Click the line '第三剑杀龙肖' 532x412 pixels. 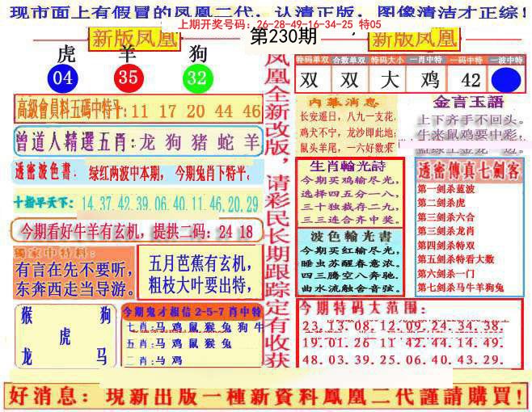[445, 231]
